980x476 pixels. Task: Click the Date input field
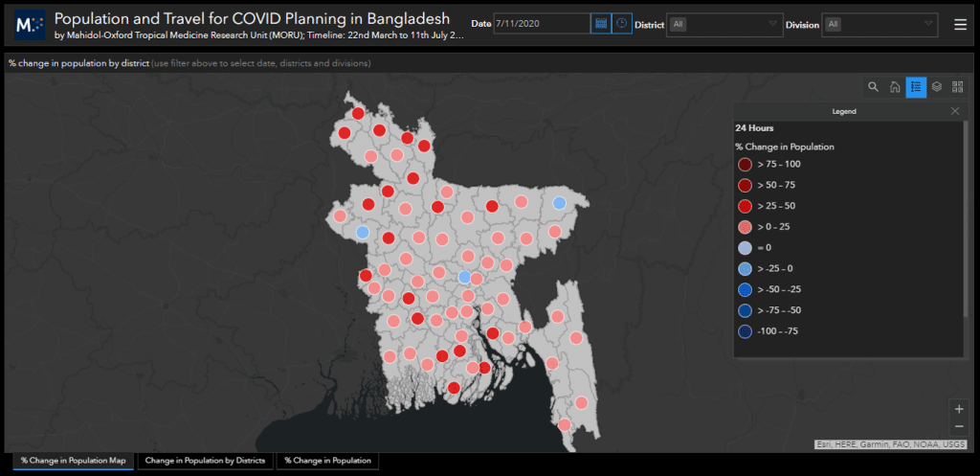[542, 24]
